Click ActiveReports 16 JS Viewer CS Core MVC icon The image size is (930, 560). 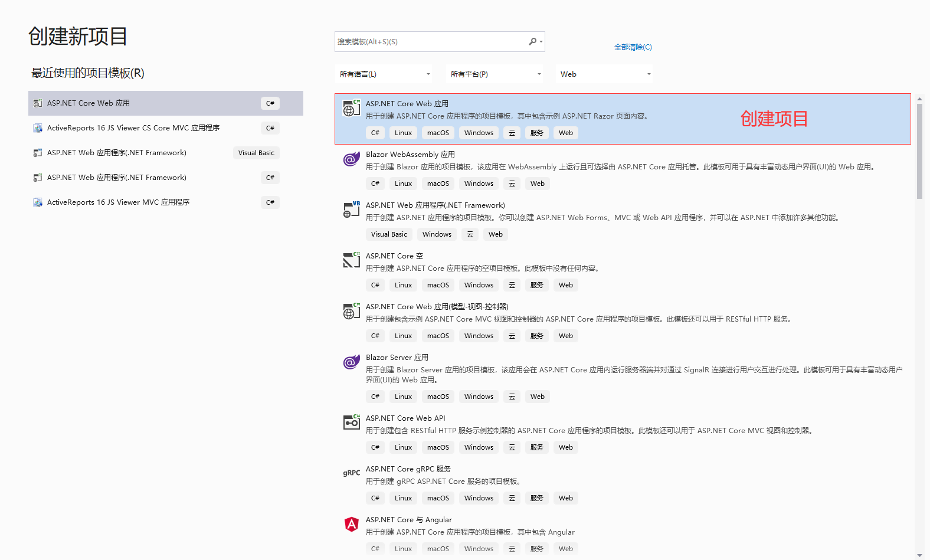[x=38, y=128]
